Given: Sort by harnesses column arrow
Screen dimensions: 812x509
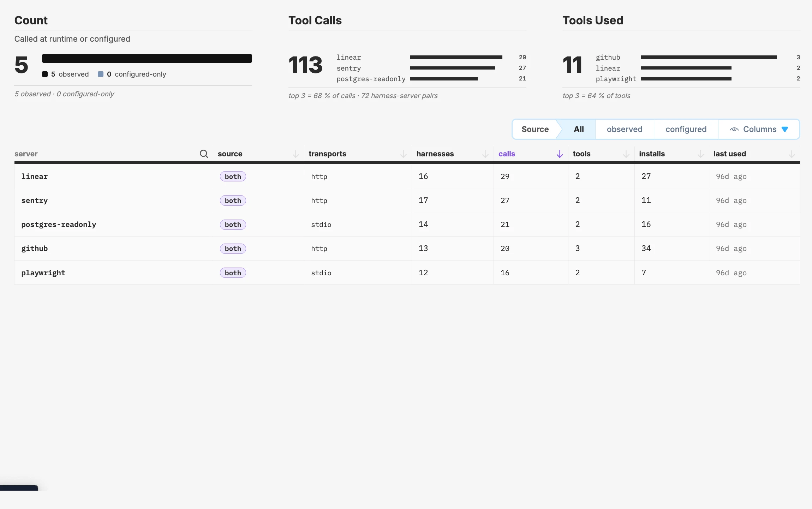Looking at the screenshot, I should 485,154.
